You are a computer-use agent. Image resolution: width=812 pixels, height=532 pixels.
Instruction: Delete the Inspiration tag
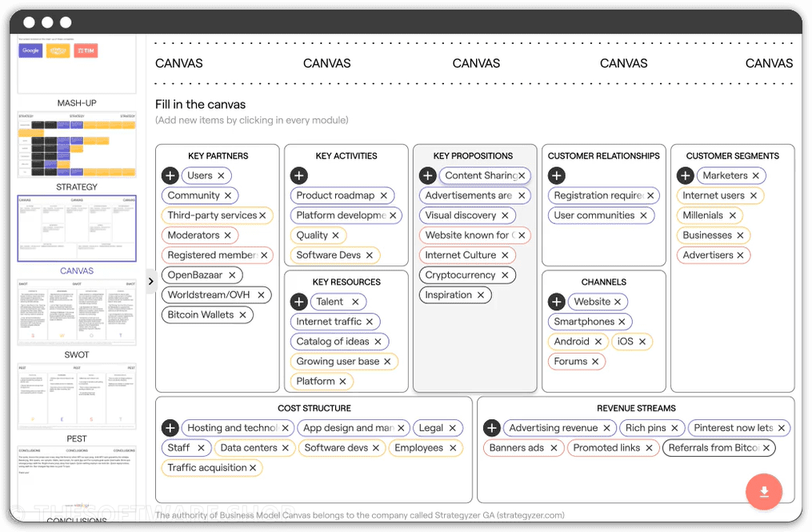481,294
